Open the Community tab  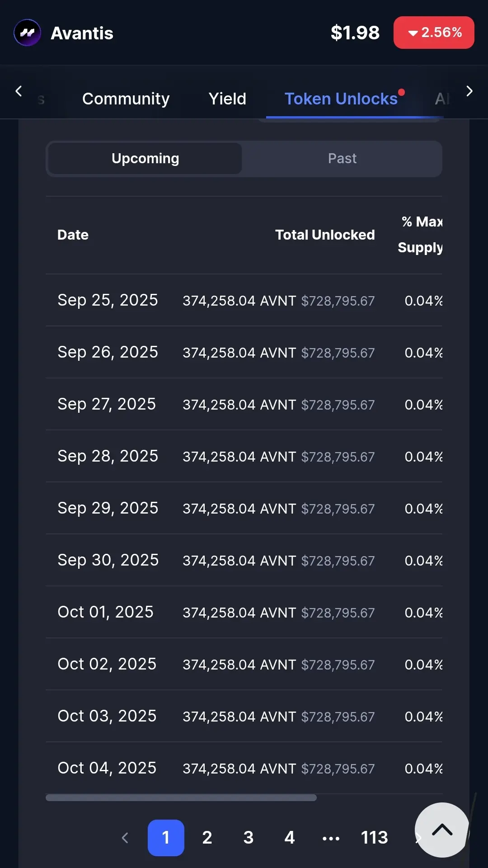[126, 99]
